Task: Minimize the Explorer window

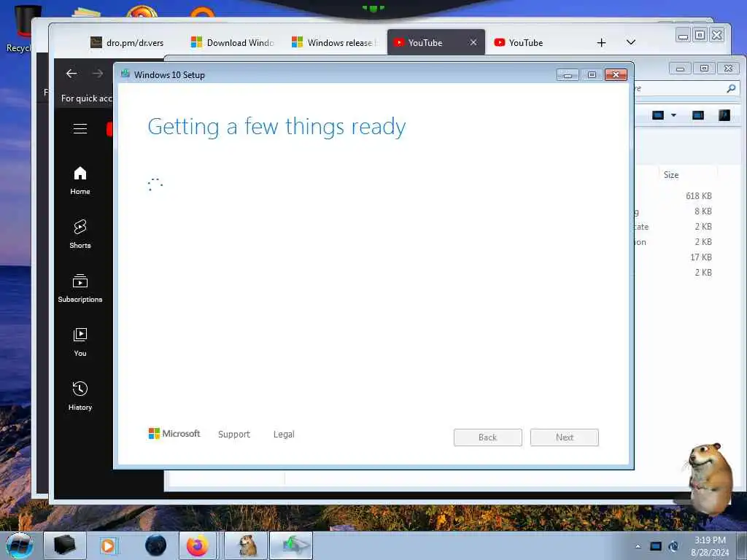Action: coord(681,69)
